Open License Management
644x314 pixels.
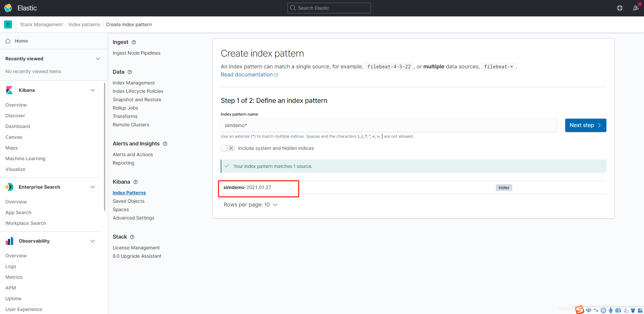pyautogui.click(x=136, y=248)
